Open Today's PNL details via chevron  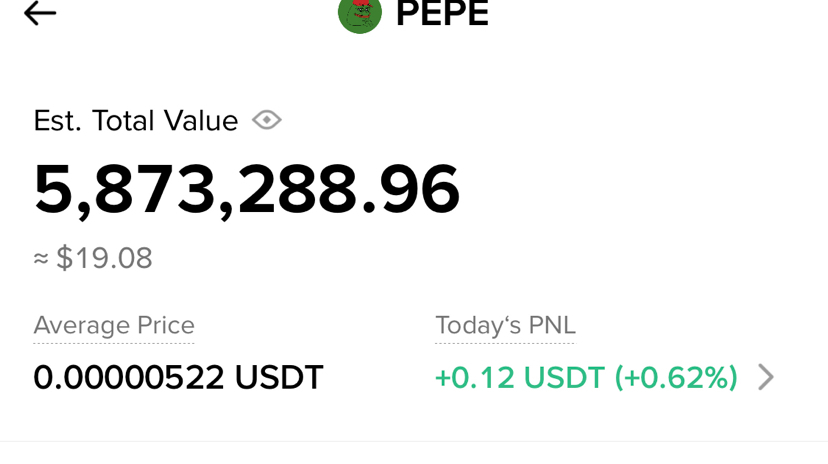[766, 377]
